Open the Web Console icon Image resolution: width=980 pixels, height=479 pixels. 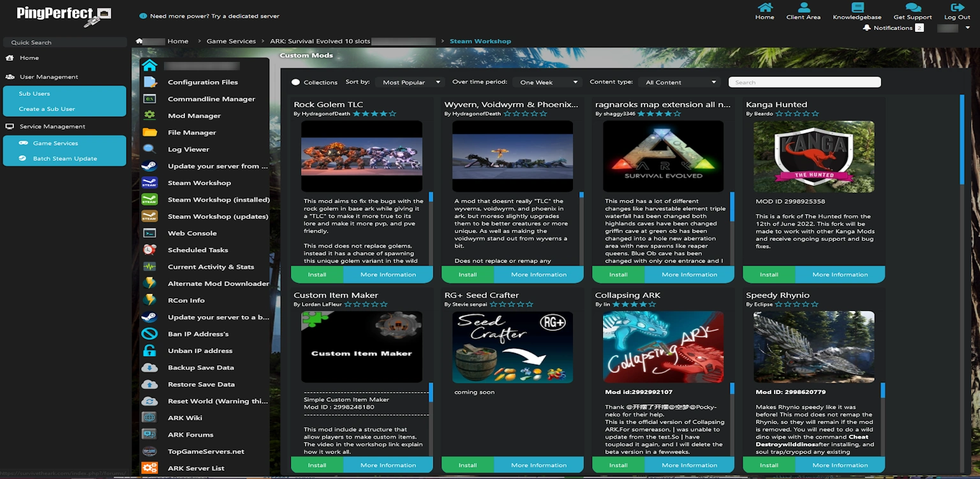point(150,233)
